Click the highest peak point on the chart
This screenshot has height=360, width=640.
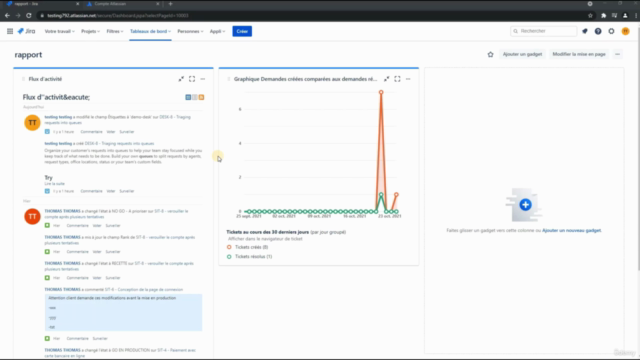(381, 92)
